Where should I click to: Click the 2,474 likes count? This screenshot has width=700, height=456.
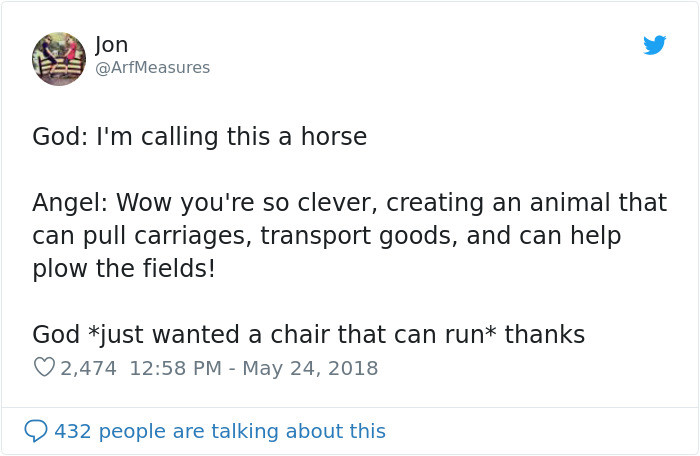[x=89, y=368]
